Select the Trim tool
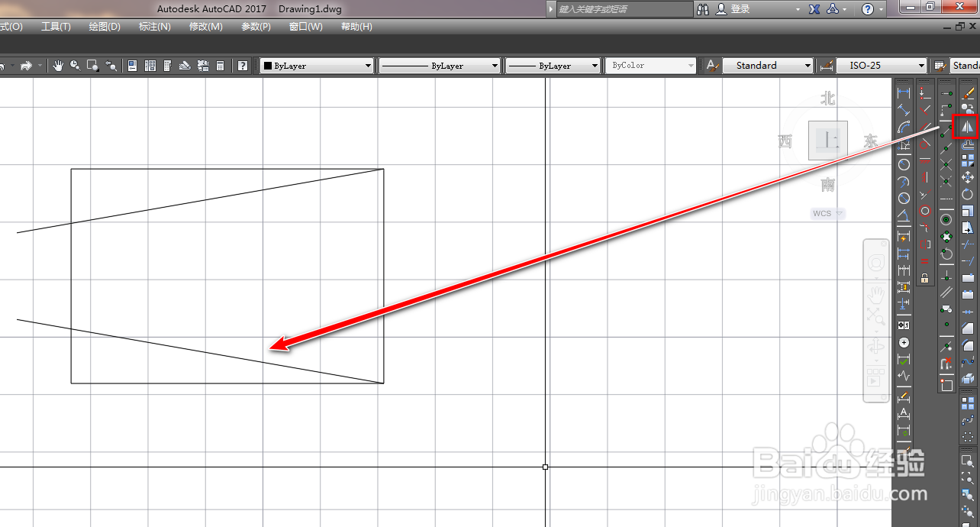980x527 pixels. pos(968,244)
